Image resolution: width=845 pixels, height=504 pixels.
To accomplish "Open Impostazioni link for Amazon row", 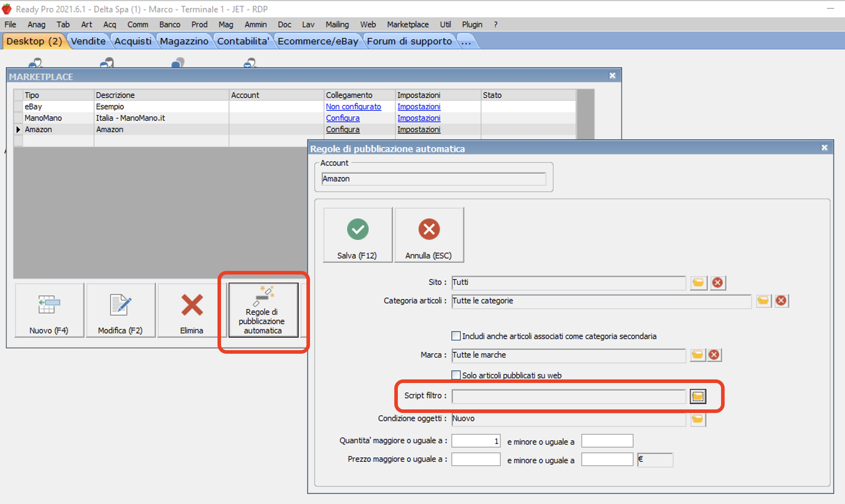I will point(419,129).
